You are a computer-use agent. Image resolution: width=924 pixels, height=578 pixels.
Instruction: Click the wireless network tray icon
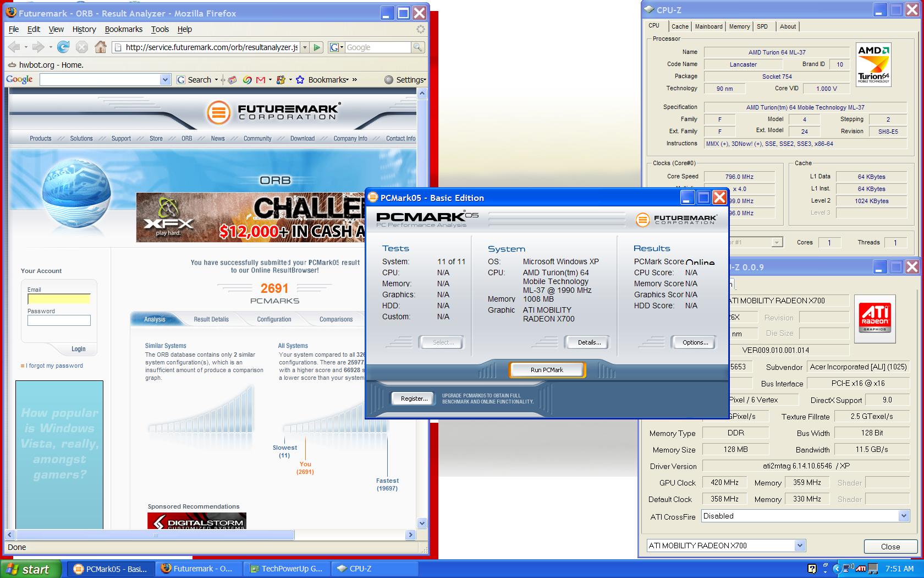pos(848,569)
